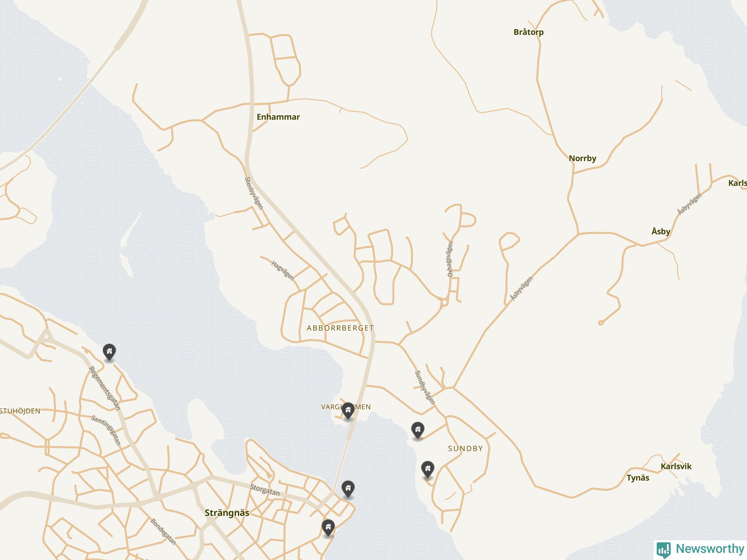This screenshot has height=560, width=747.
Task: Select the Storgatan street label
Action: (265, 490)
